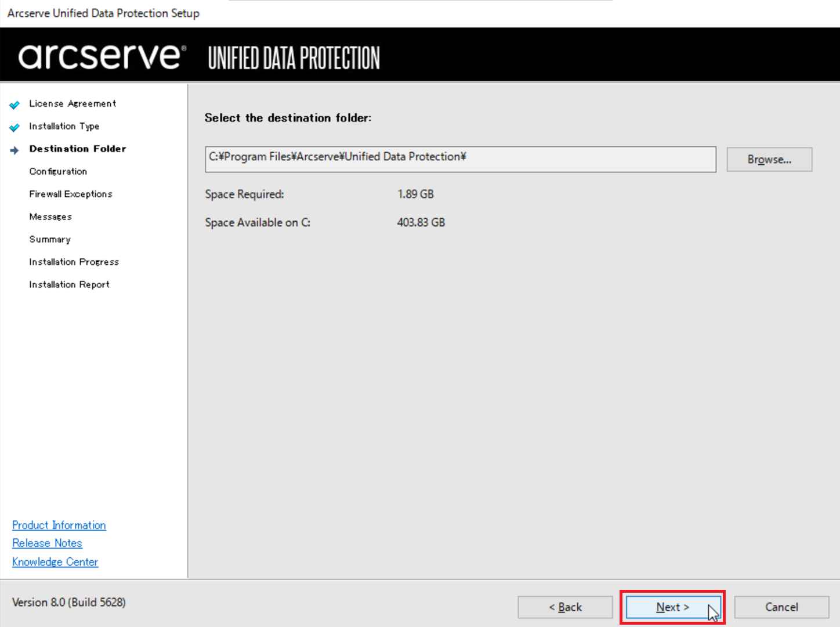840x627 pixels.
Task: Open the Release Notes link
Action: [48, 543]
